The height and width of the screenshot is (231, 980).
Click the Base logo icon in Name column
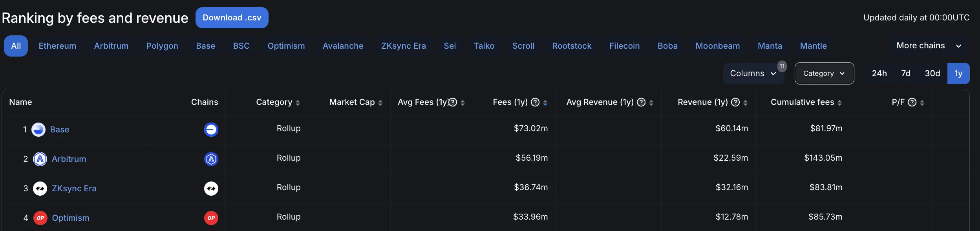tap(38, 130)
